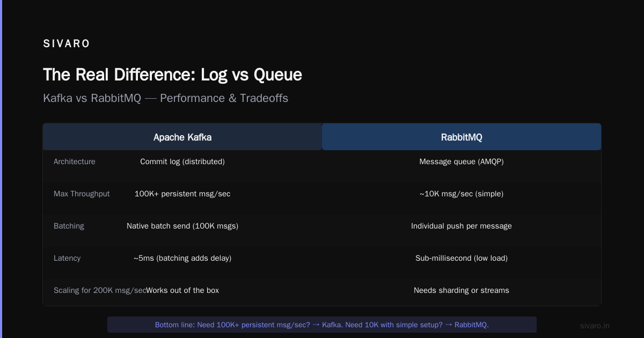Click the 'Individual push per message' cell

[462, 226]
